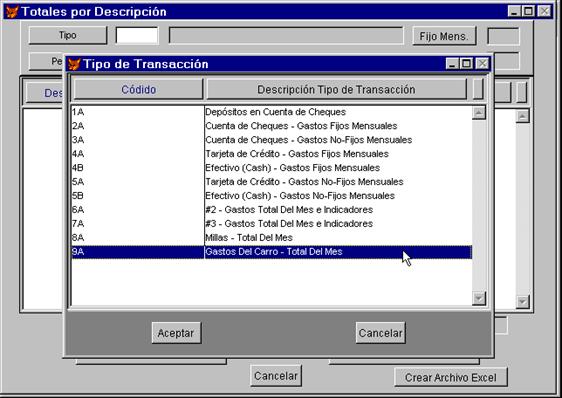Viewport: 562px width, 398px height.
Task: Select row 4B Efectivo (Cash) Gastos Fijos
Action: 271,168
